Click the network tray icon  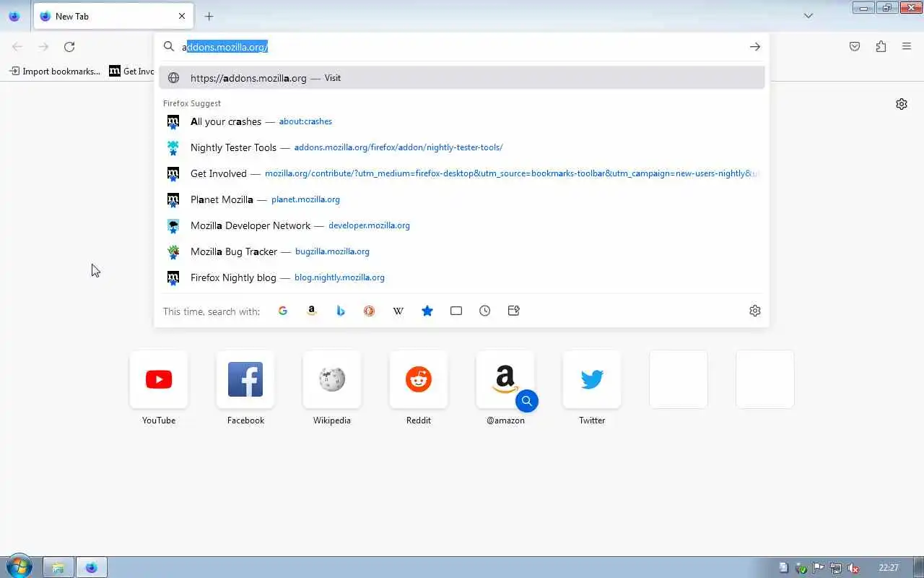pyautogui.click(x=836, y=568)
